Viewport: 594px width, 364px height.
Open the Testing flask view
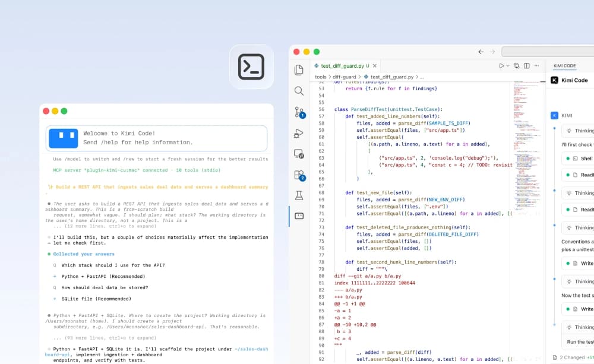point(299,195)
